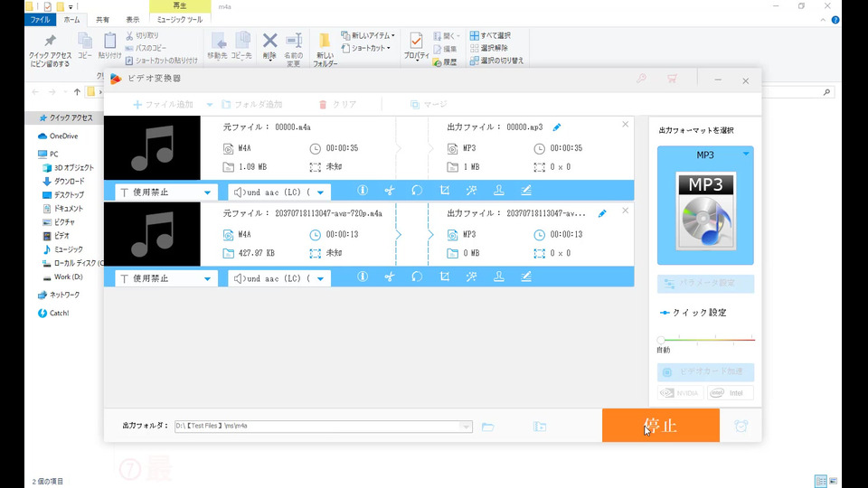Select rotate tool in 20370718113047 row
Viewport: 868px width, 488px height.
point(417,277)
